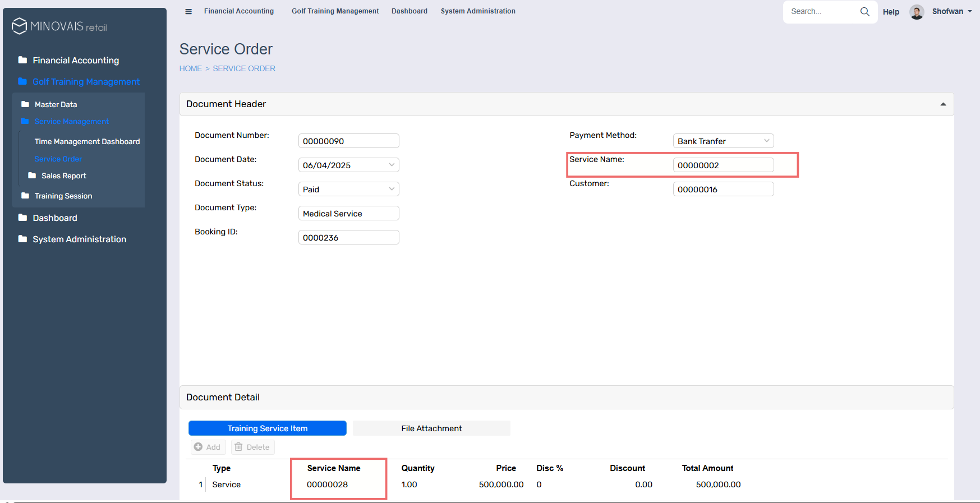980x503 pixels.
Task: Click SERVICE ORDER breadcrumb link
Action: pyautogui.click(x=244, y=68)
